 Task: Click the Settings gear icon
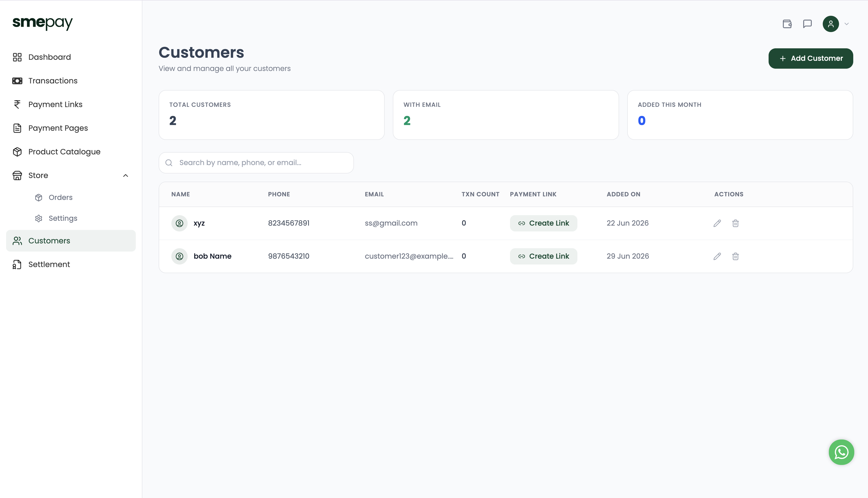[39, 218]
